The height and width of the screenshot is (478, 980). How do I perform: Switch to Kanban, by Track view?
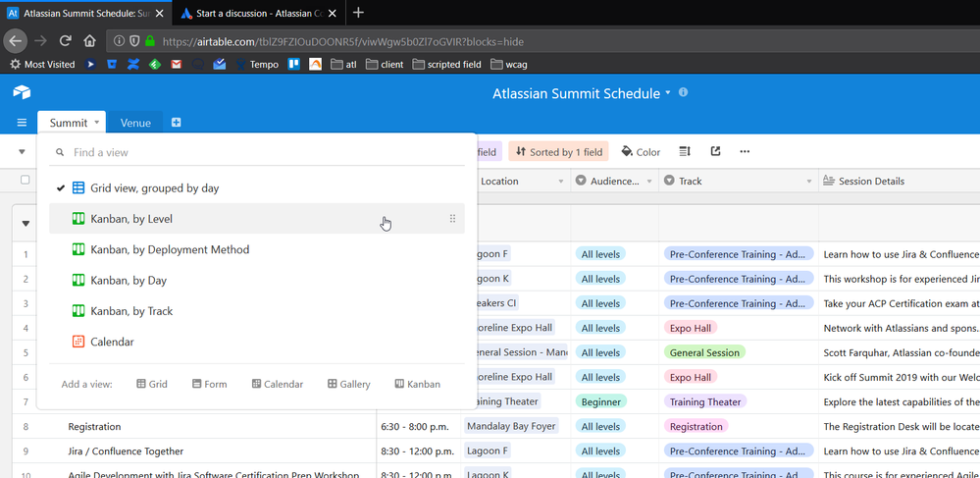(x=257, y=311)
